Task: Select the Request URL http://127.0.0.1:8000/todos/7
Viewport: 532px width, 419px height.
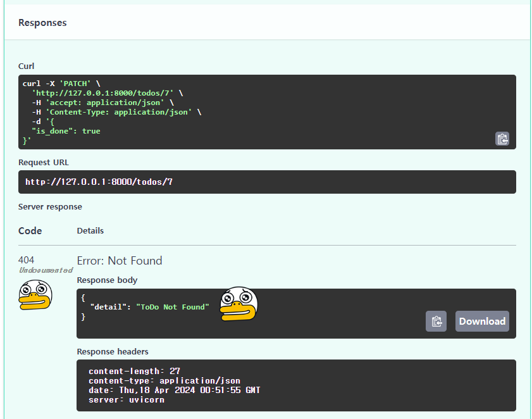Action: click(x=99, y=182)
